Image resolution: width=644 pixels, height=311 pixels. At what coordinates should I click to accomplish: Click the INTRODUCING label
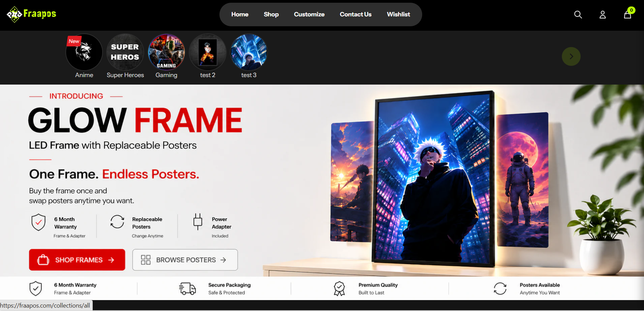pos(76,96)
